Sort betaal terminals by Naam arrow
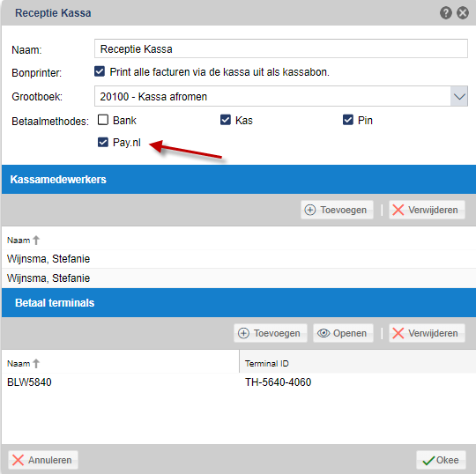Screen dimensions: 476x474 click(36, 363)
